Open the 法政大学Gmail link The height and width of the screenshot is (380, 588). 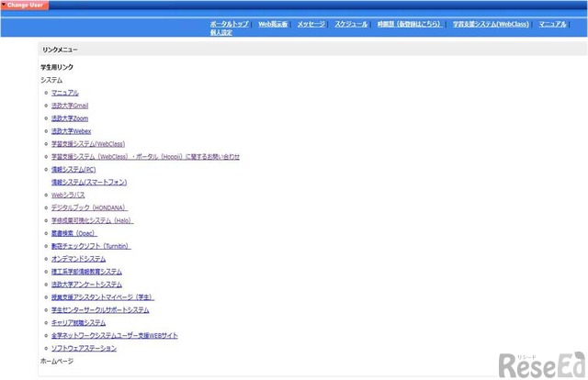coord(70,106)
